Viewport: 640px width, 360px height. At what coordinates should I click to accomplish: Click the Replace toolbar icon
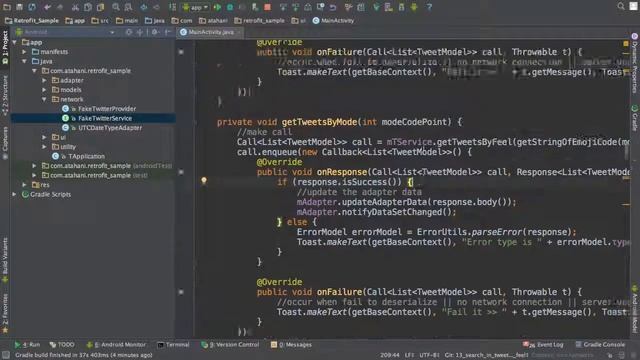pos(128,7)
